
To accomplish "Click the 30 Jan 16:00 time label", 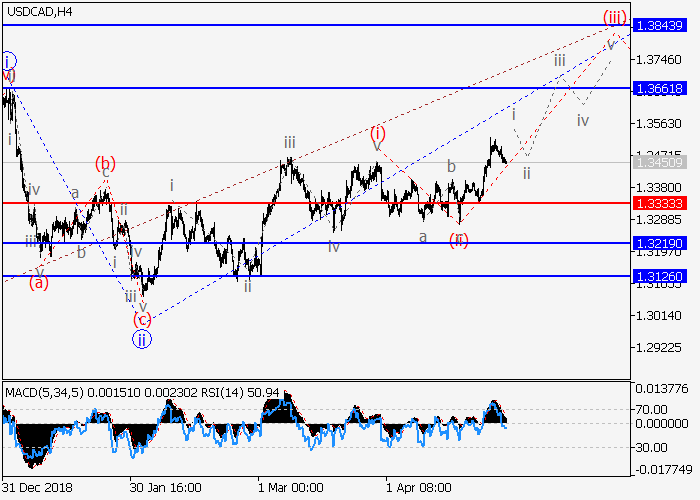I will point(165,487).
